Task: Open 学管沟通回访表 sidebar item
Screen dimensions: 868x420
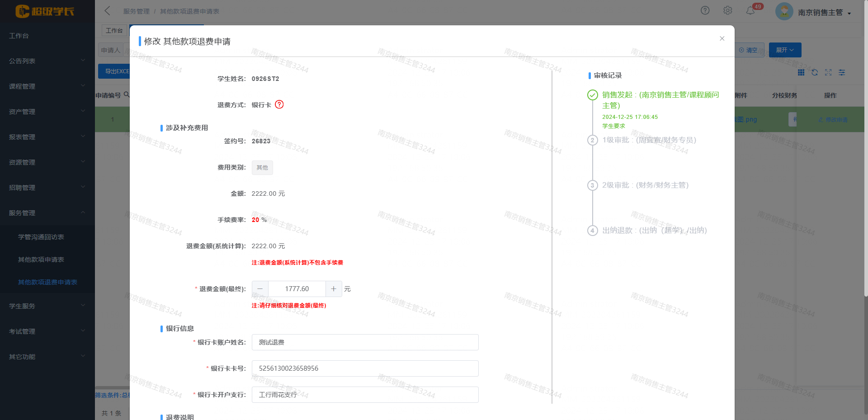Action: [x=41, y=237]
